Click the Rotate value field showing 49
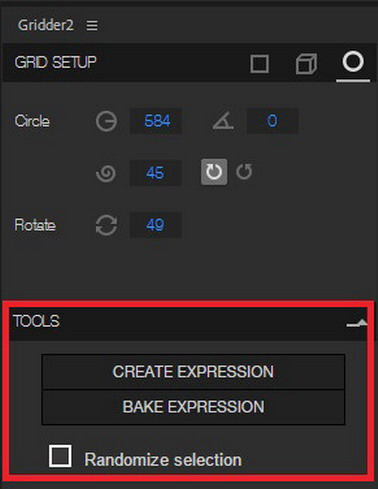The image size is (378, 489). coord(156,225)
